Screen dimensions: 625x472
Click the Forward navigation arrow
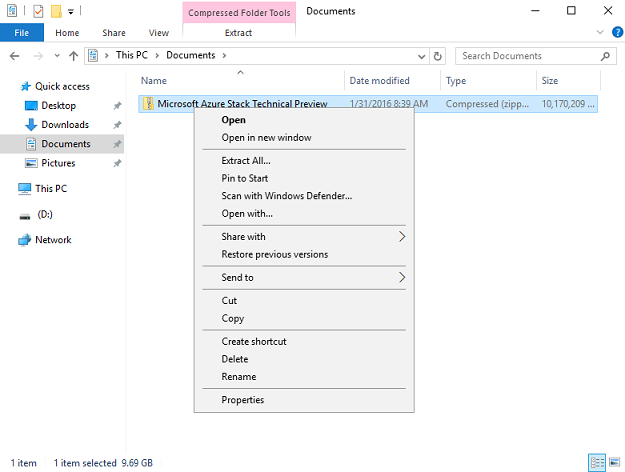(x=38, y=56)
